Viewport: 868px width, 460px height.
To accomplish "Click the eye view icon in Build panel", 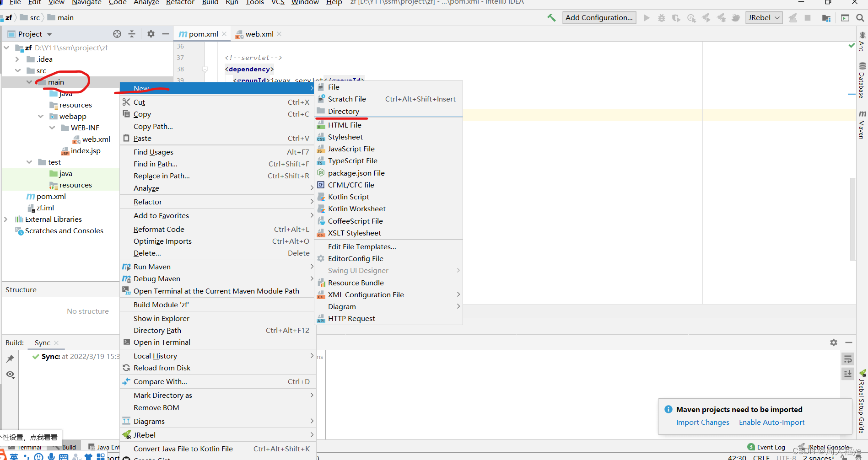I will 10,374.
